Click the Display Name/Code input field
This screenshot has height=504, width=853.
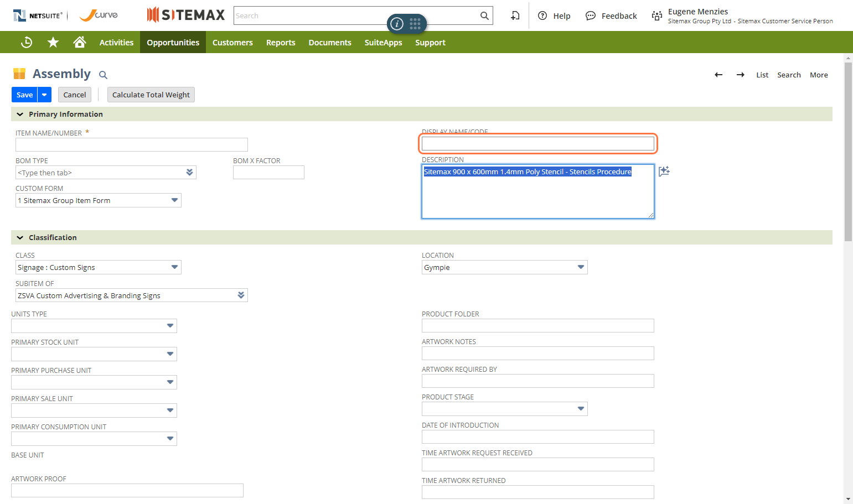(x=538, y=144)
